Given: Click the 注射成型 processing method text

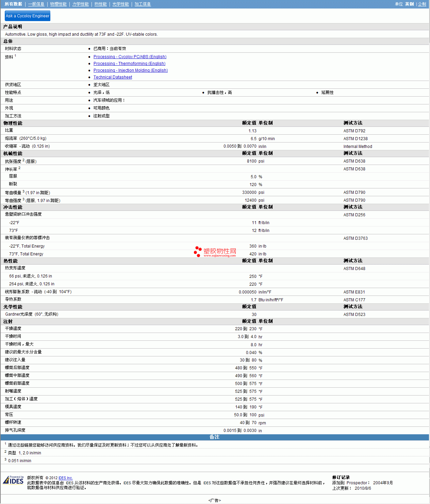Looking at the screenshot, I should tap(101, 116).
